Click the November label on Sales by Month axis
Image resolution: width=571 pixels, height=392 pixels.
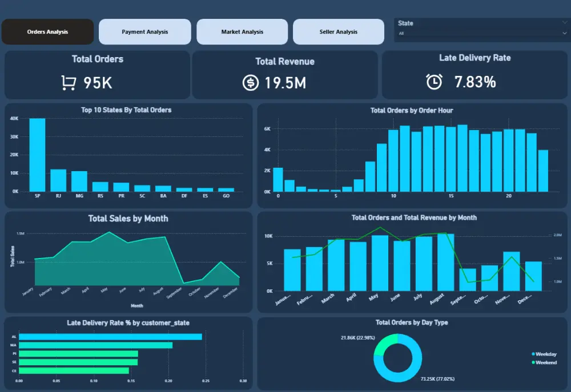coord(212,293)
